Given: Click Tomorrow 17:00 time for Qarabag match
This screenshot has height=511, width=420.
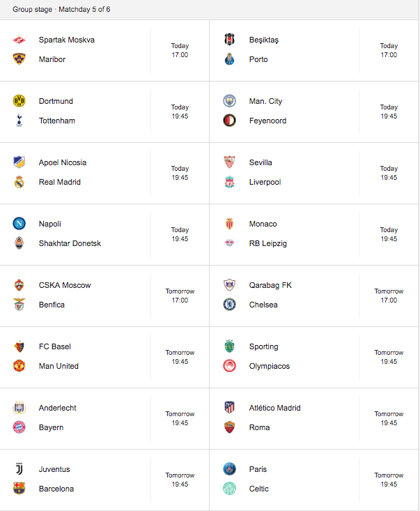Looking at the screenshot, I should click(389, 296).
